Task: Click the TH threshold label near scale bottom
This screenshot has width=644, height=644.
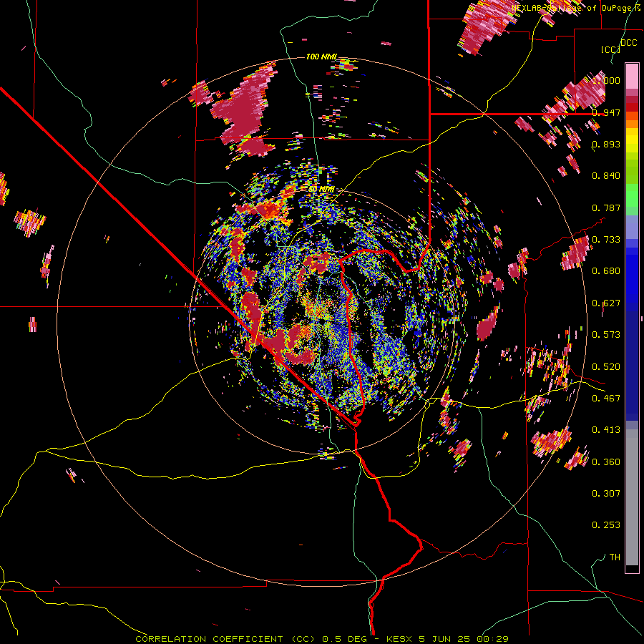Action: tap(615, 557)
